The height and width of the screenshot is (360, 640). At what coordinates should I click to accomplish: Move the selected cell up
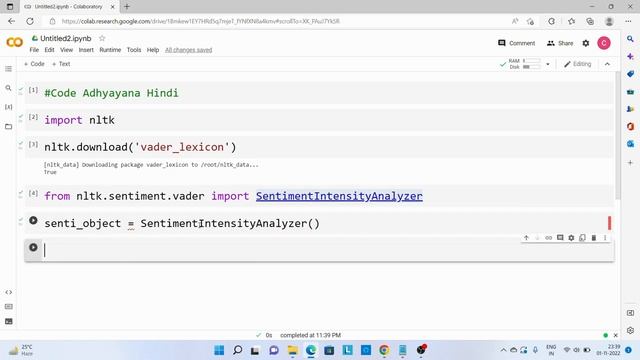click(526, 238)
